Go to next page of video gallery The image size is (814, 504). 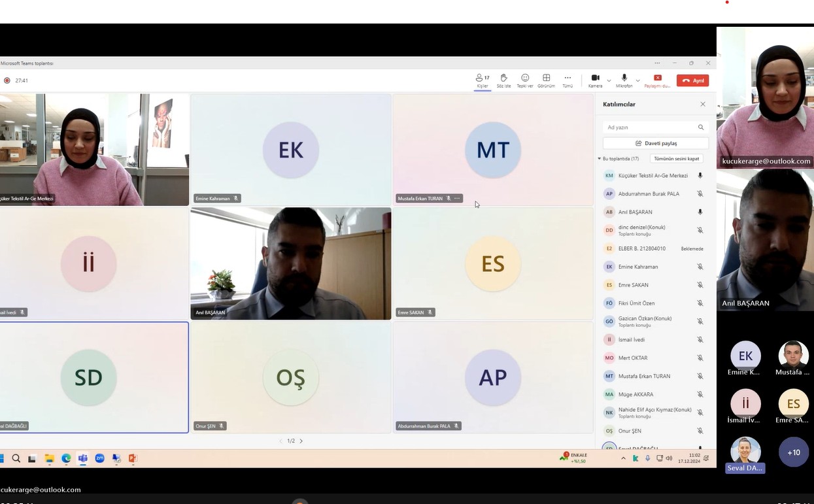(301, 441)
